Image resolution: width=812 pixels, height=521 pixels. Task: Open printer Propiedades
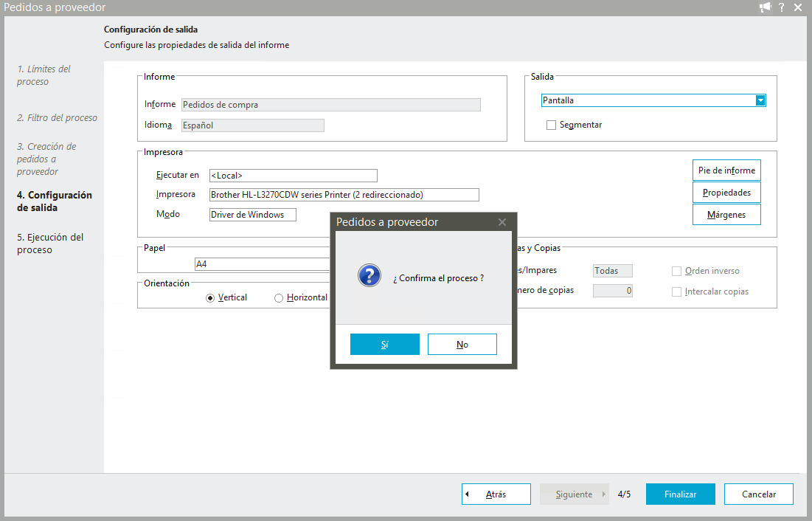point(726,193)
